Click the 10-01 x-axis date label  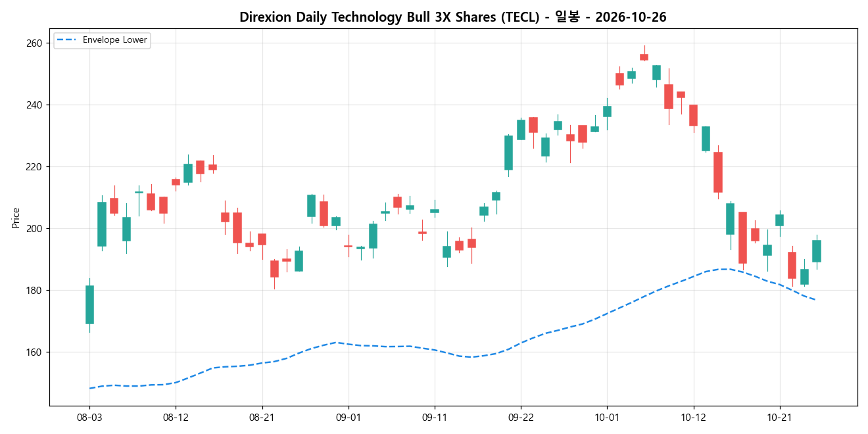point(607,417)
